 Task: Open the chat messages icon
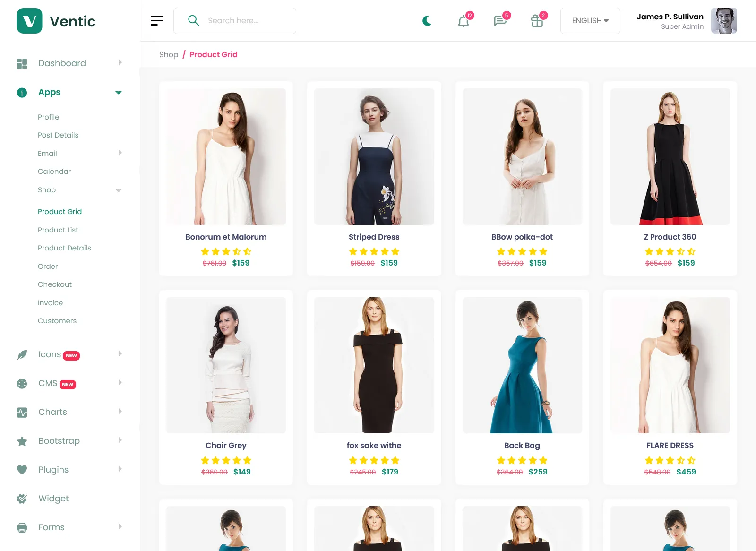[500, 21]
